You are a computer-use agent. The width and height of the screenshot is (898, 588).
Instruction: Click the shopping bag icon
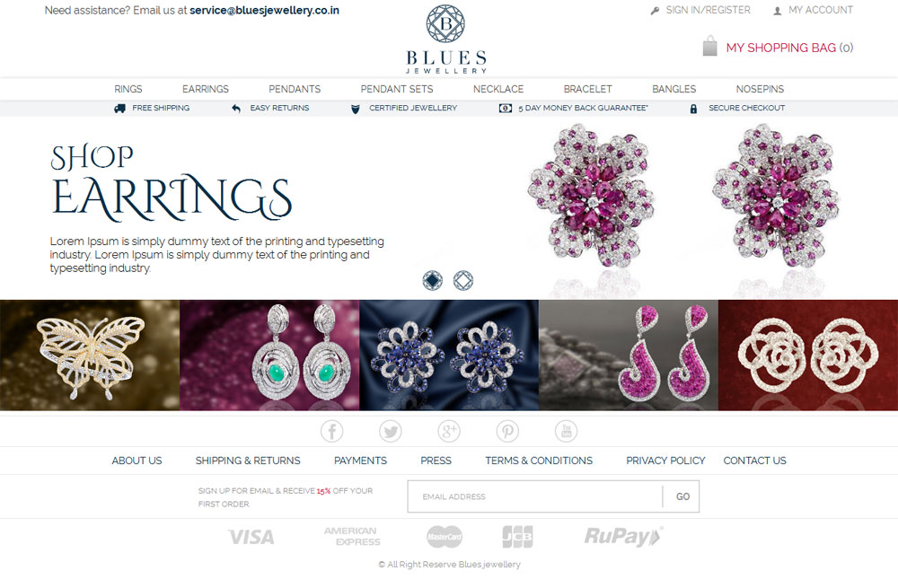click(709, 46)
